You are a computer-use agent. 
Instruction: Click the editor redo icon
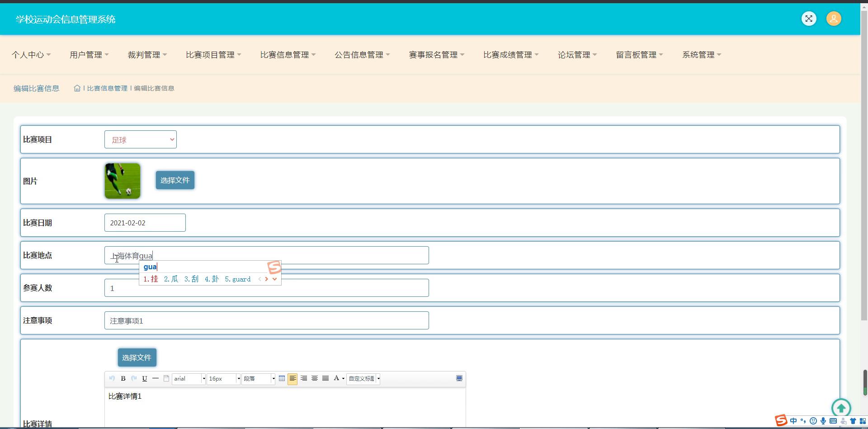tap(134, 378)
